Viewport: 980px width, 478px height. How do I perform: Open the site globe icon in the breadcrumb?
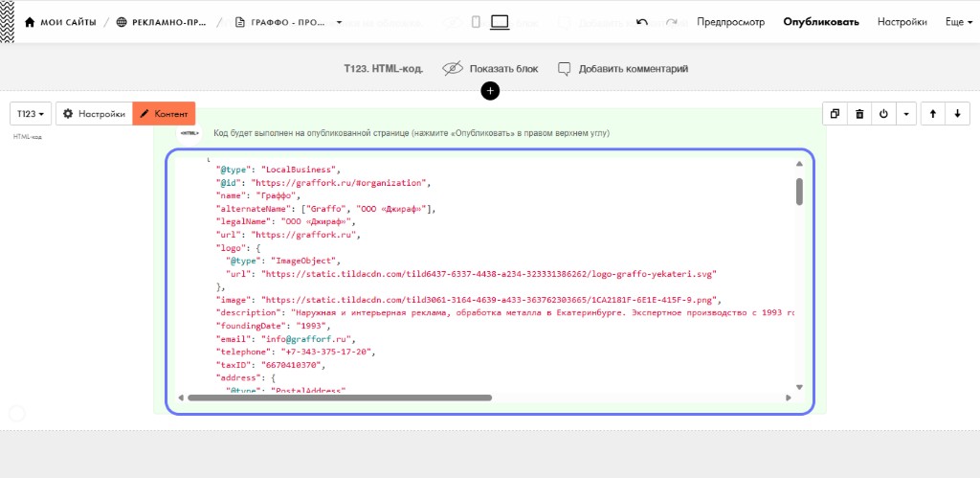[122, 22]
